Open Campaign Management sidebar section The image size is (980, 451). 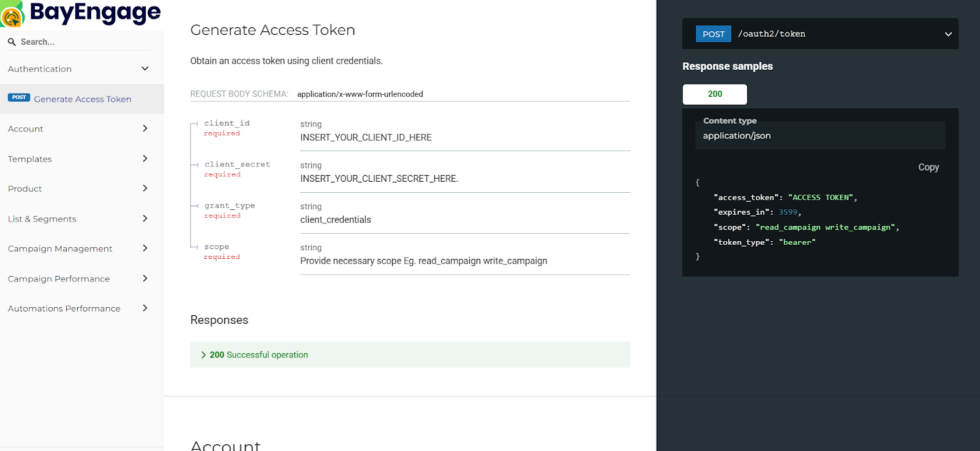tap(60, 249)
